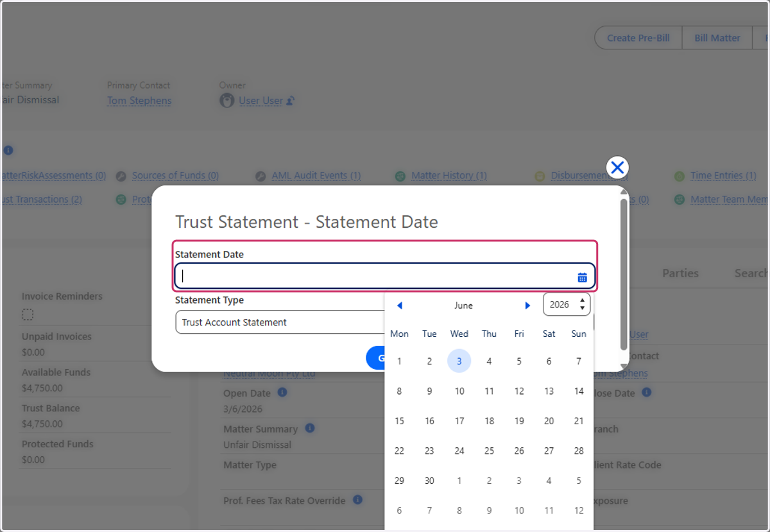770x532 pixels.
Task: Select June 24 in the calendar
Action: 459,450
